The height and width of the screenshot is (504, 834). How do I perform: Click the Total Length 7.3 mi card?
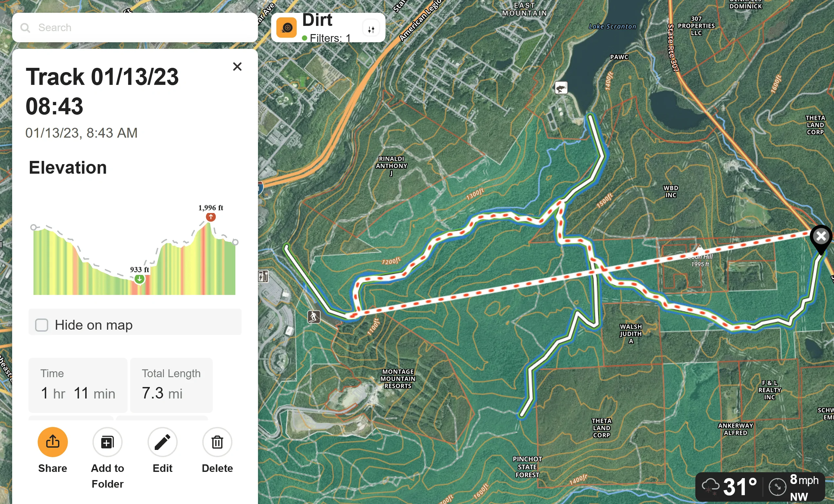pyautogui.click(x=171, y=385)
